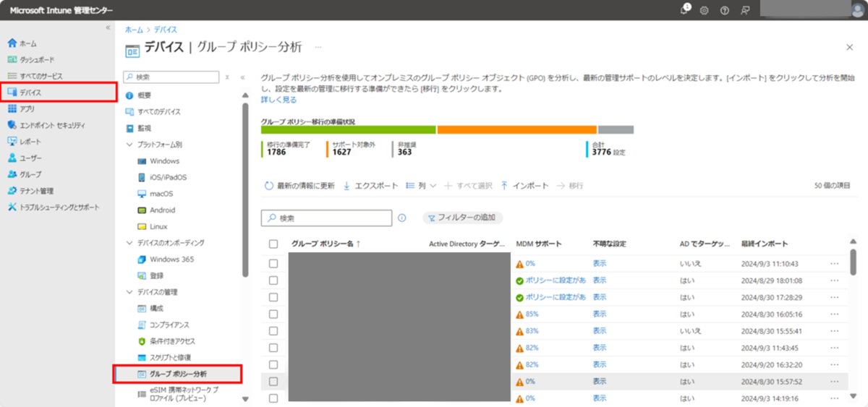868x407 pixels.
Task: Open the settings gear in header
Action: pos(704,10)
